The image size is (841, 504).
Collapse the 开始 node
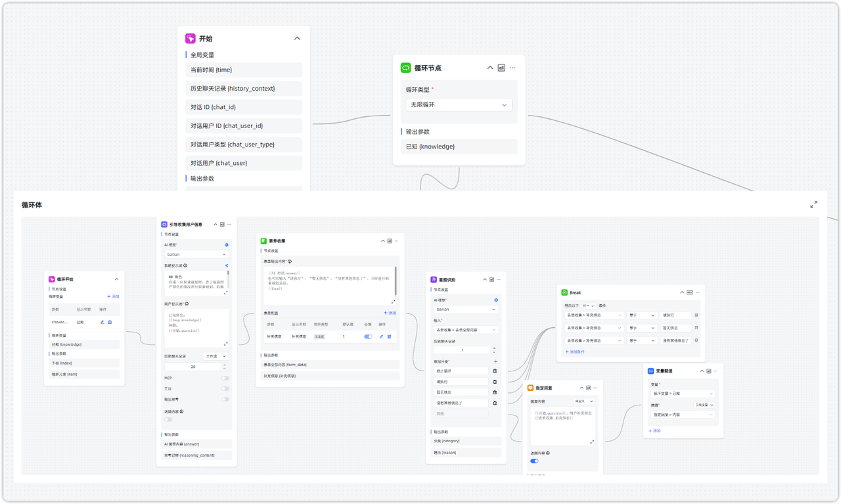tap(297, 39)
